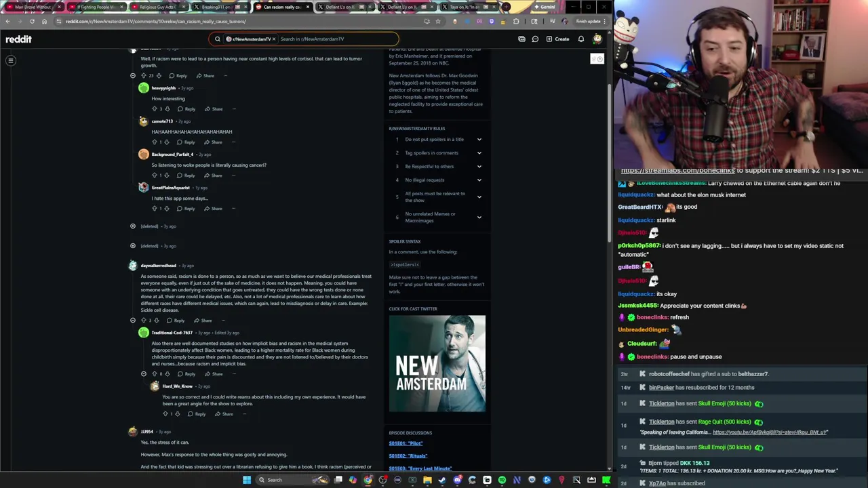
Task: Open the S01E01 Pilot discussion link
Action: point(406,444)
